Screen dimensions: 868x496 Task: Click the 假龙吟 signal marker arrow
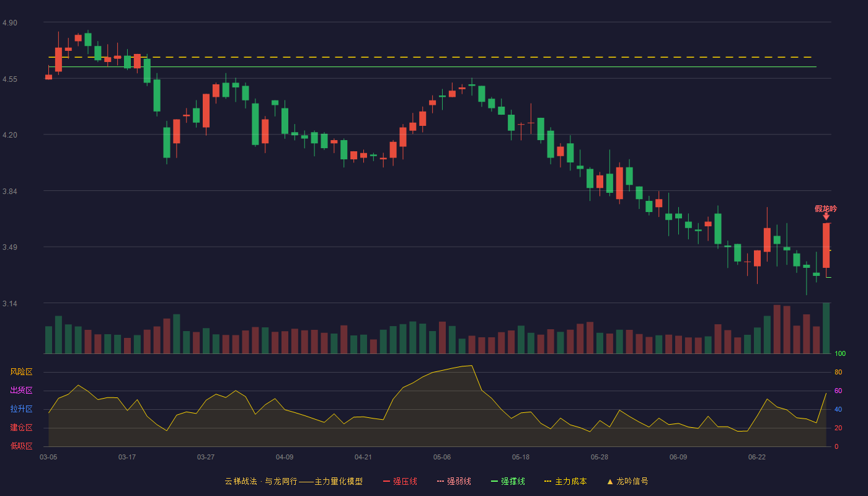pos(826,216)
